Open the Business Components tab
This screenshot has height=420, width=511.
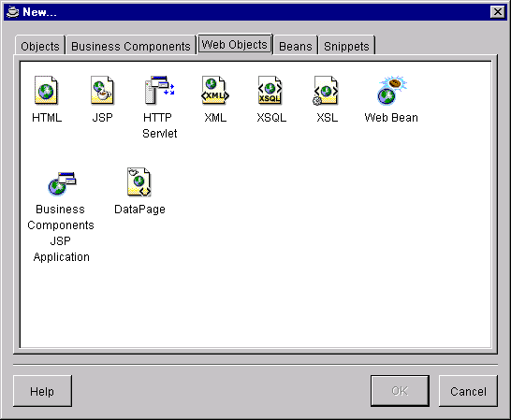click(131, 46)
